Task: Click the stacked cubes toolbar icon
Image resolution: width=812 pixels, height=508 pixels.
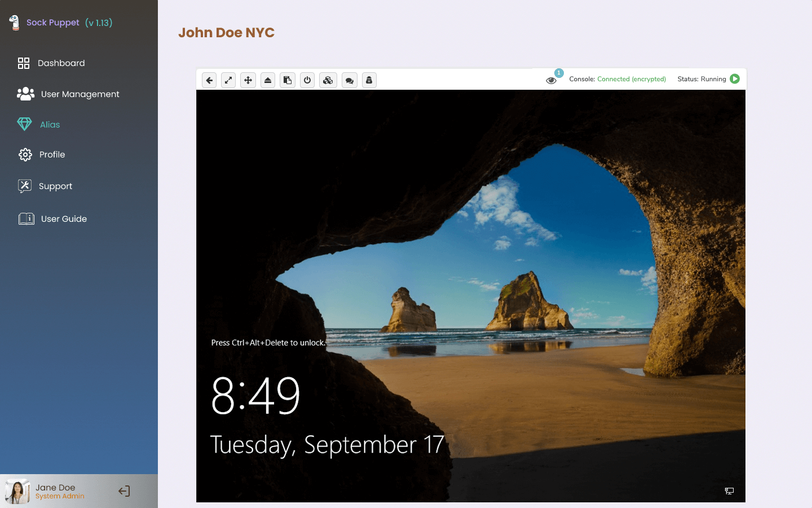Action: pos(328,80)
